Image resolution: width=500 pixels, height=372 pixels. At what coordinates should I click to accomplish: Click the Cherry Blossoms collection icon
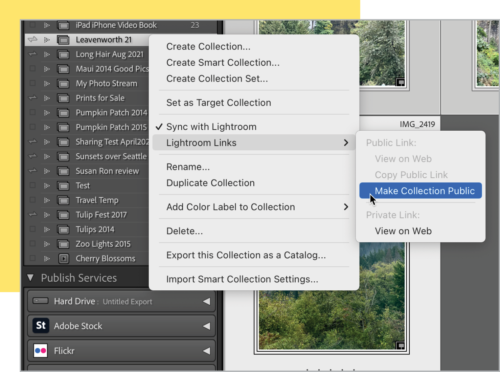tap(63, 259)
